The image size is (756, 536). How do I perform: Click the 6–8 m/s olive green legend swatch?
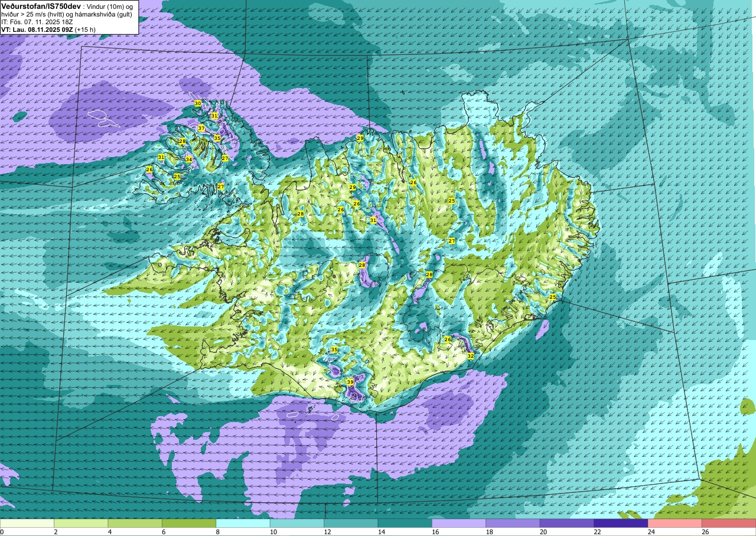(189, 523)
